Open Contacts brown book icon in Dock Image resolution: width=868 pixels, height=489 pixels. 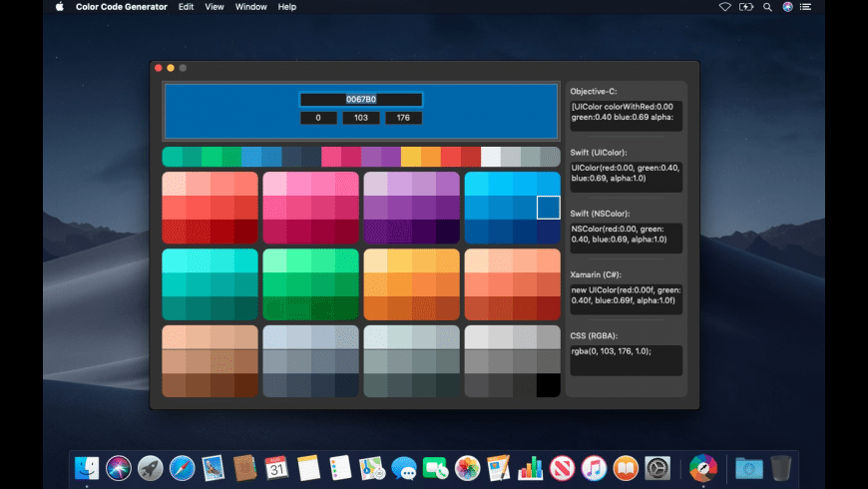[245, 468]
